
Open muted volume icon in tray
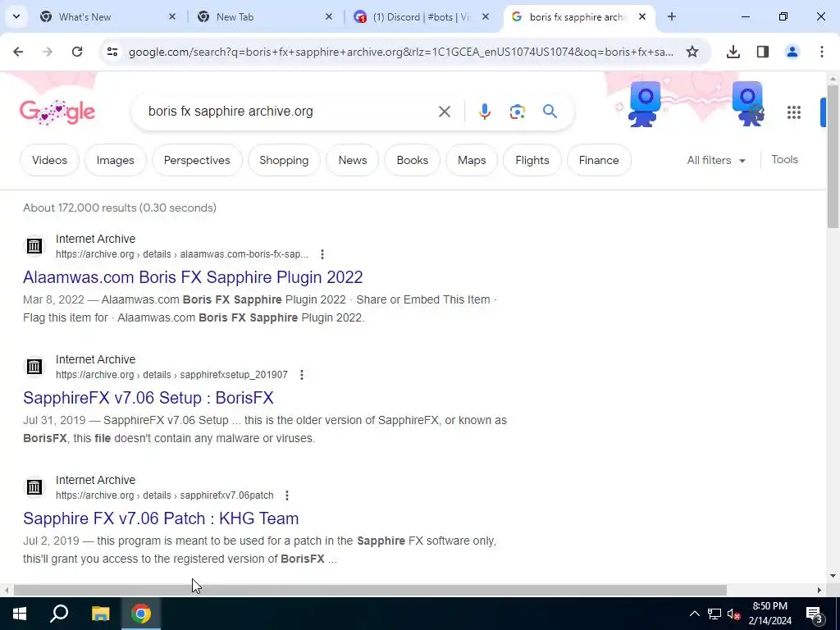[x=733, y=614]
